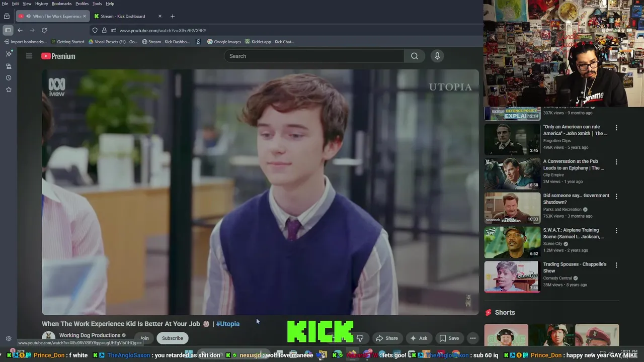Open more options for S.W.A.T. Airplane video
644x362 pixels.
[x=616, y=231]
